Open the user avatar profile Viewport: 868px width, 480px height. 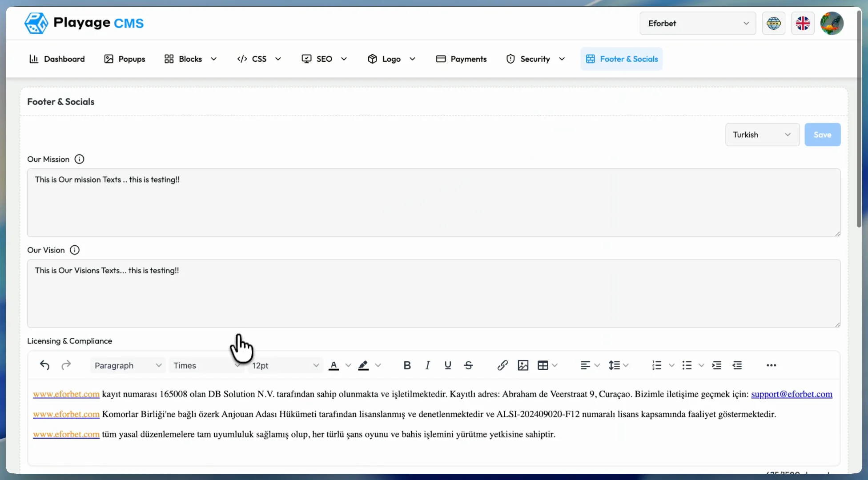832,23
